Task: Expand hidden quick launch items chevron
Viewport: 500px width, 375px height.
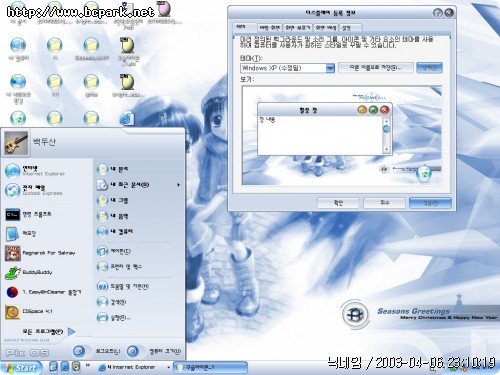Action: (x=88, y=366)
